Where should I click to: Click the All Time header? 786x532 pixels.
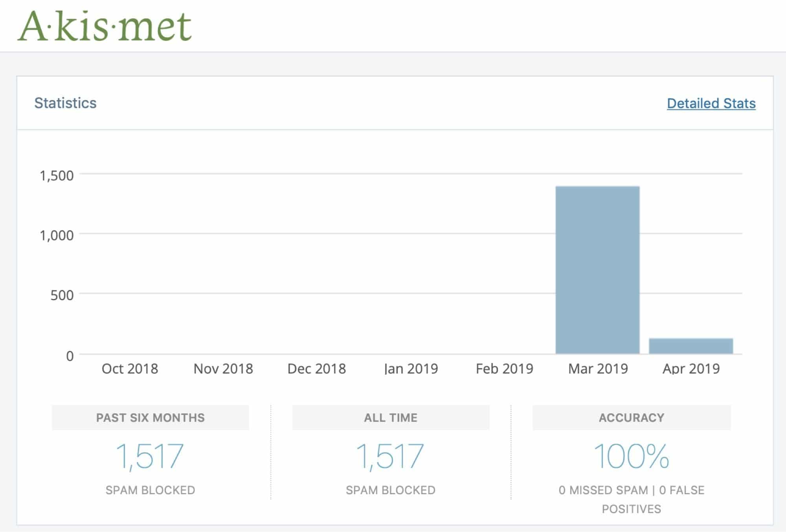pyautogui.click(x=391, y=417)
